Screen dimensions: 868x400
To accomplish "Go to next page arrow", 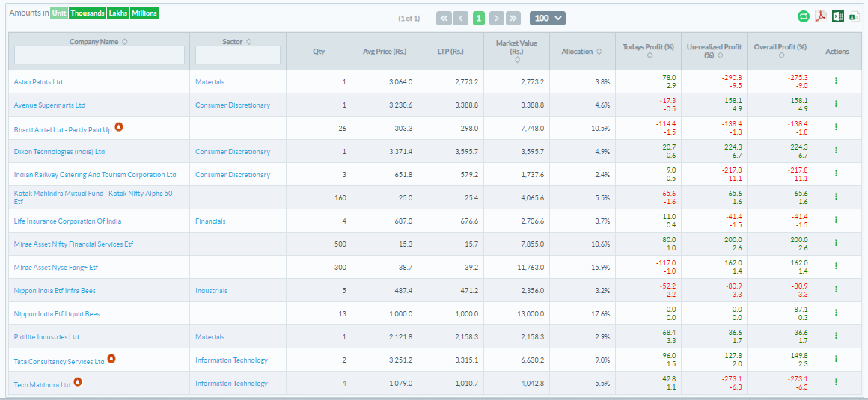I will [x=497, y=18].
